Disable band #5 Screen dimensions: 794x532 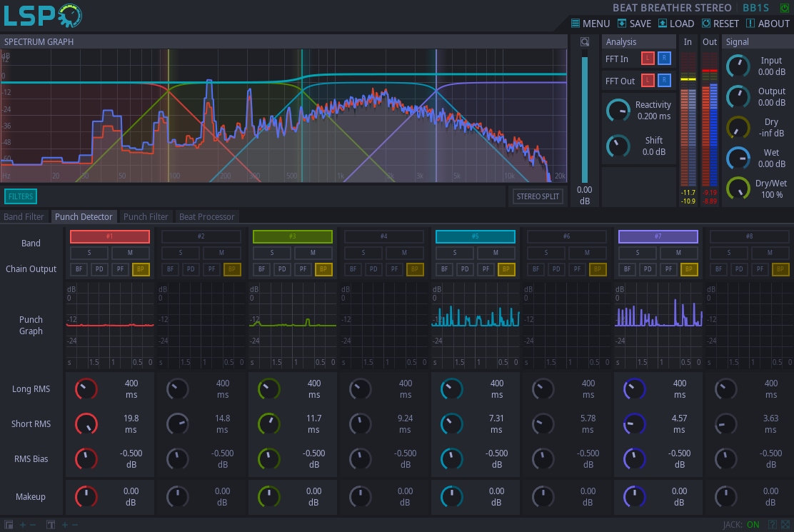click(476, 236)
